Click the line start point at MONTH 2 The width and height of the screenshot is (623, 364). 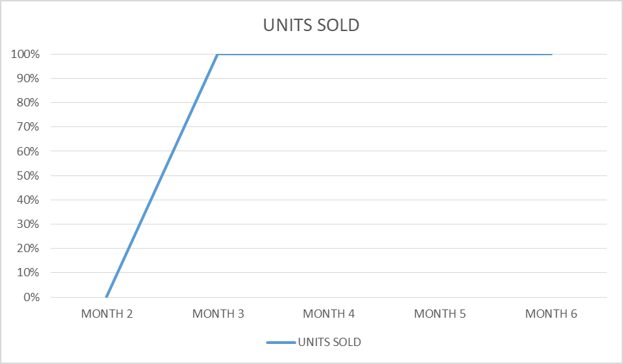[x=106, y=297]
